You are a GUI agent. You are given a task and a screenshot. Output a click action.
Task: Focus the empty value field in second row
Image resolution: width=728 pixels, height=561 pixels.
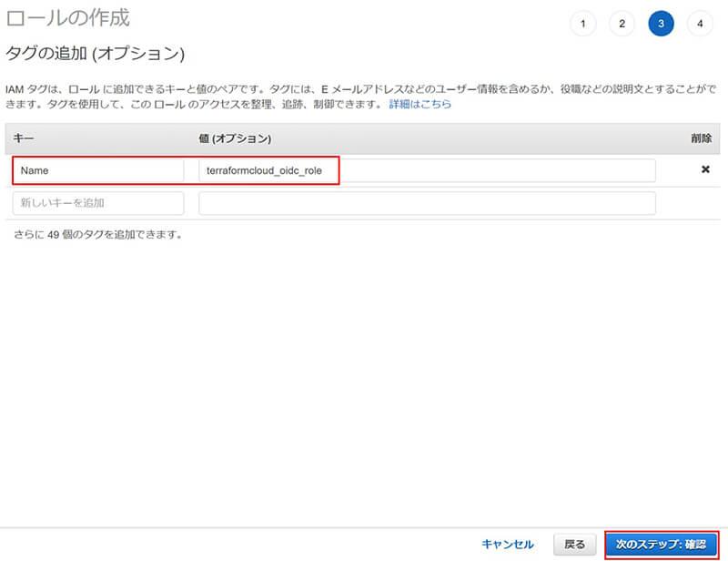[427, 203]
